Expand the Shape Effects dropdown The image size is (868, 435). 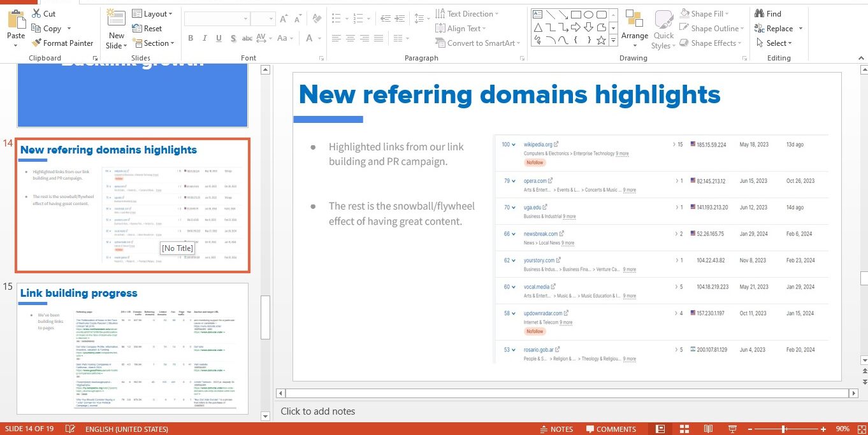[x=711, y=43]
